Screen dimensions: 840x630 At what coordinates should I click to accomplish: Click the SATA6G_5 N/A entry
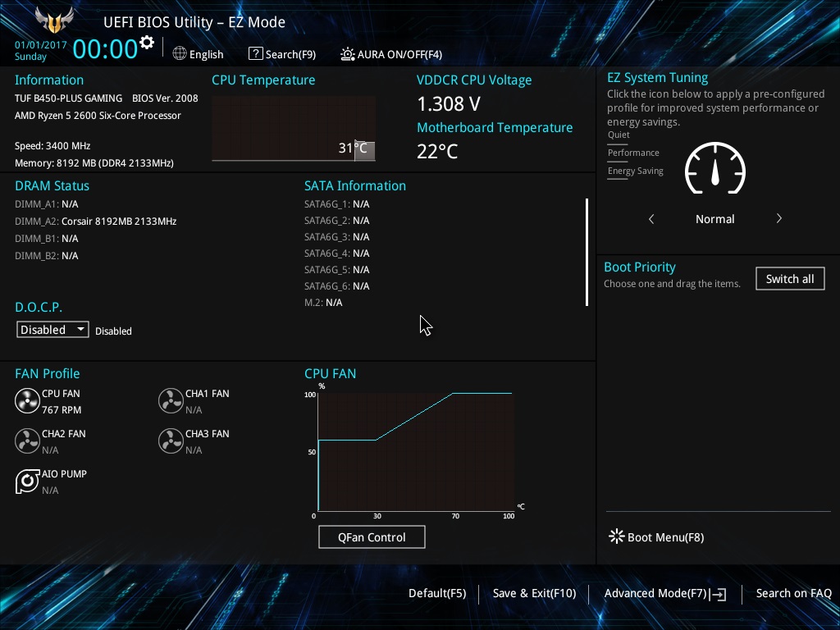click(x=337, y=269)
